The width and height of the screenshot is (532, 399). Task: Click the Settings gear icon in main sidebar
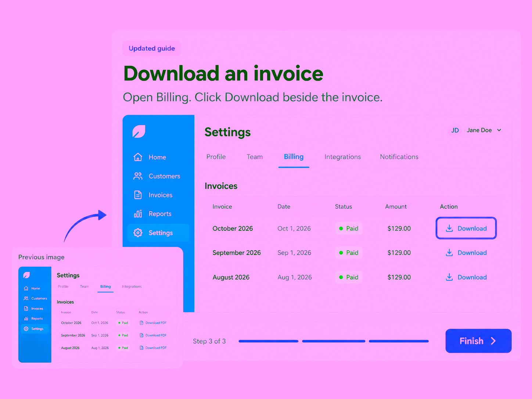click(x=138, y=233)
